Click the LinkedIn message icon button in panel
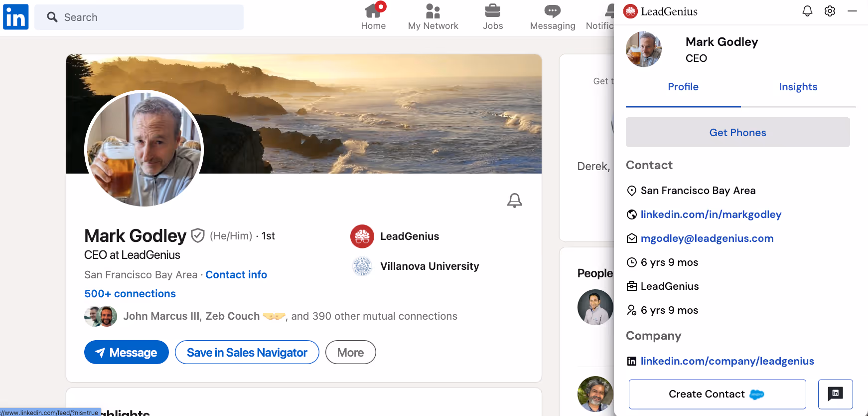The image size is (868, 416). click(x=835, y=394)
